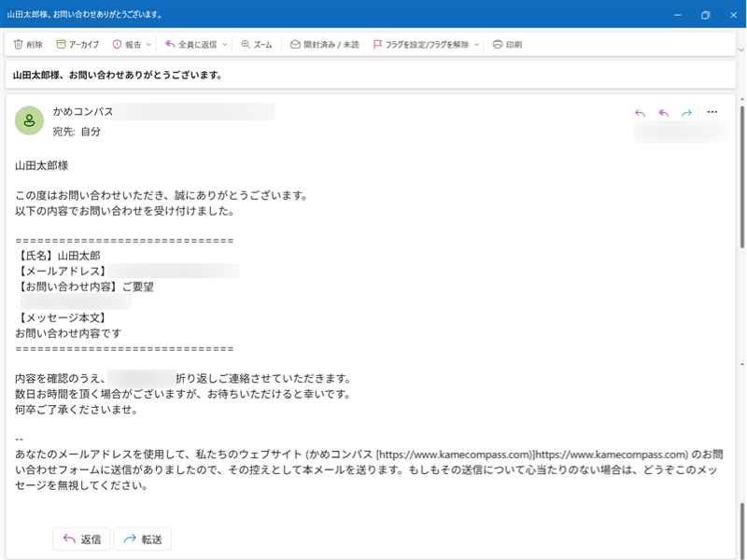Click the 転送 button at the bottom
The width and height of the screenshot is (747, 560).
click(143, 539)
